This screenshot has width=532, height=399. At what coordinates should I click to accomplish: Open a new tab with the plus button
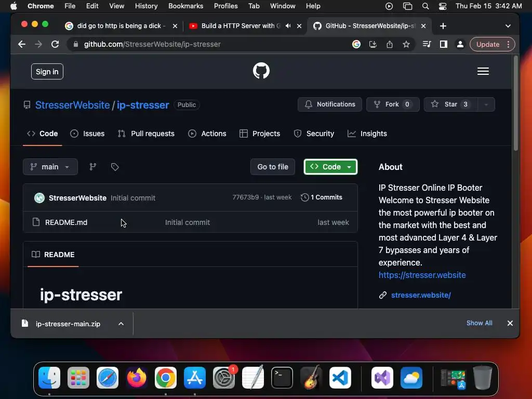[443, 26]
